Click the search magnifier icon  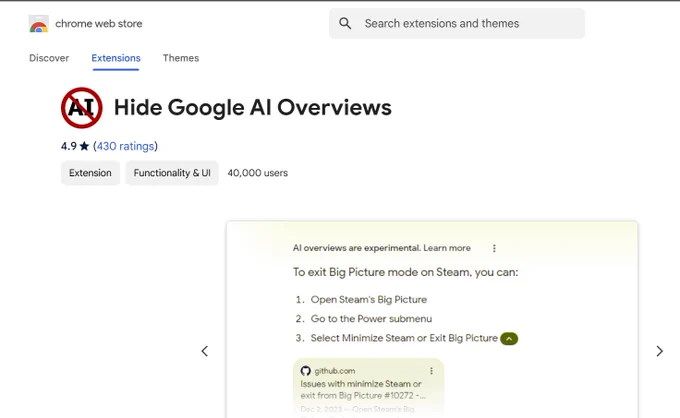tap(345, 23)
